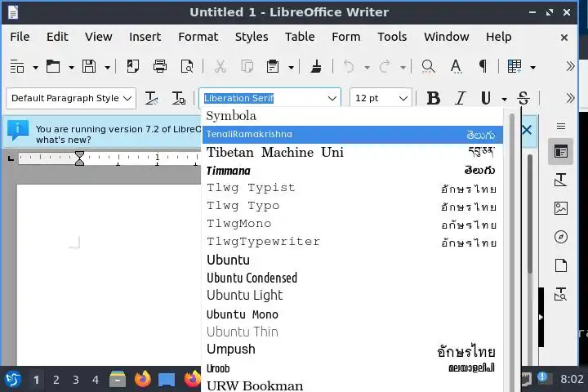Open the Page sidebar deck
588x392 pixels.
point(560,265)
